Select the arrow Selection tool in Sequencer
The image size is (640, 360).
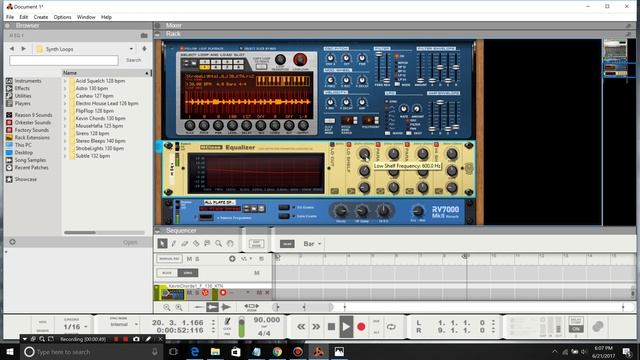[162, 244]
